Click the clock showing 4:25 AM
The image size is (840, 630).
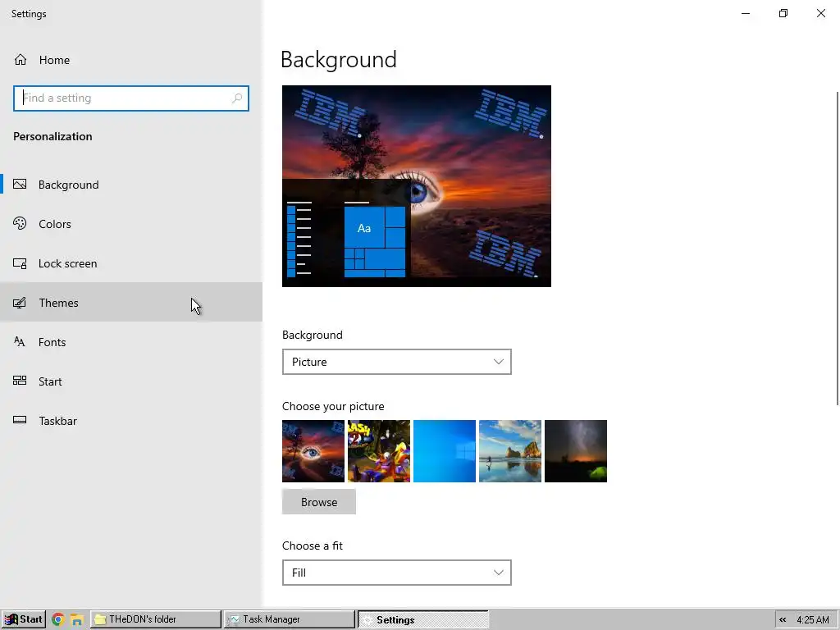point(813,620)
